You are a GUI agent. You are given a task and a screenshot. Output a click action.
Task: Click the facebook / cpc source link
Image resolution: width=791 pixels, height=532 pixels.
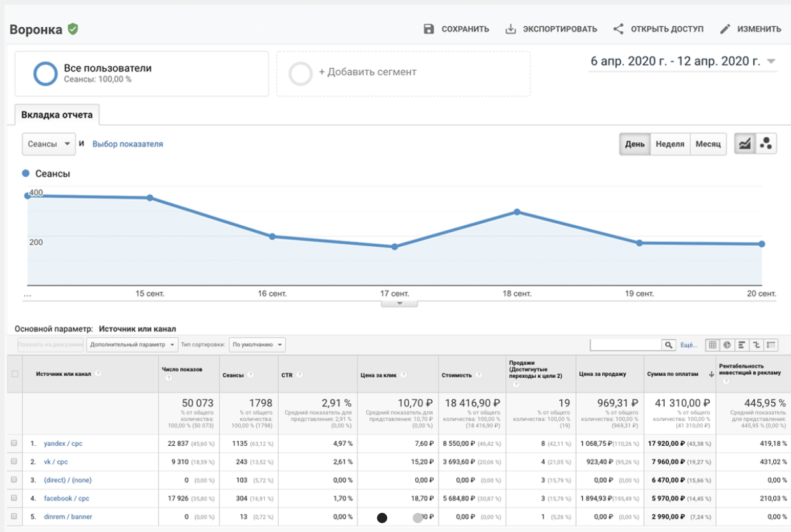pyautogui.click(x=66, y=498)
